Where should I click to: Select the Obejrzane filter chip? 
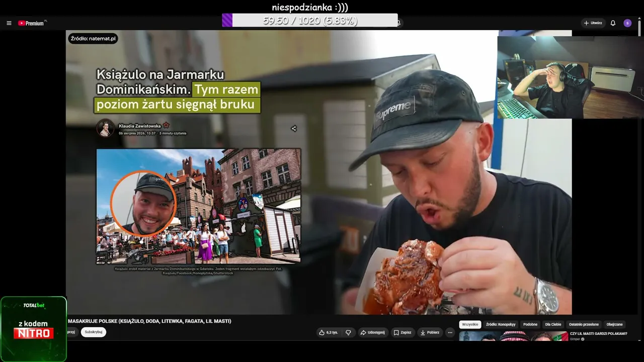614,324
